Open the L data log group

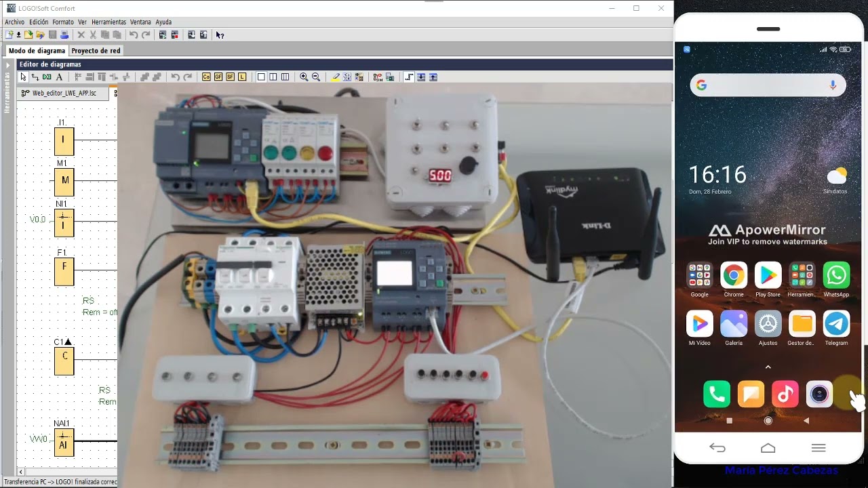click(242, 77)
